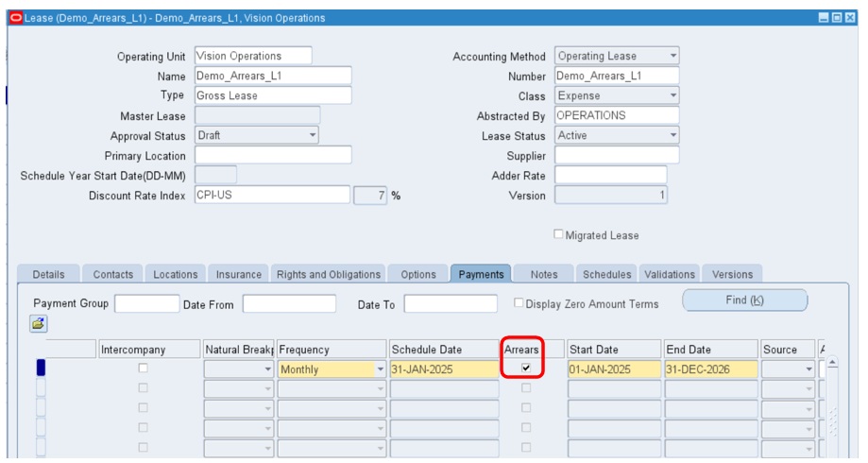Viewport: 868px width, 463px height.
Task: Open the Lease Status dropdown
Action: coord(672,136)
